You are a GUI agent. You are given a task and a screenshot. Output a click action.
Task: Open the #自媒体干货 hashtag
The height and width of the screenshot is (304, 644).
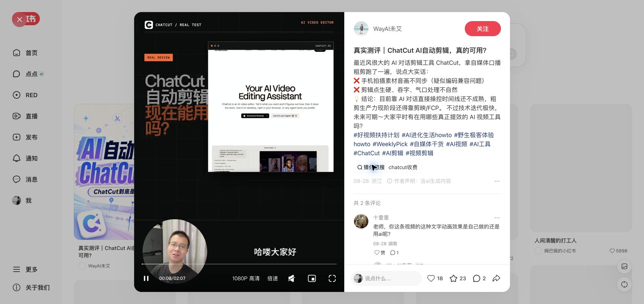pos(427,144)
